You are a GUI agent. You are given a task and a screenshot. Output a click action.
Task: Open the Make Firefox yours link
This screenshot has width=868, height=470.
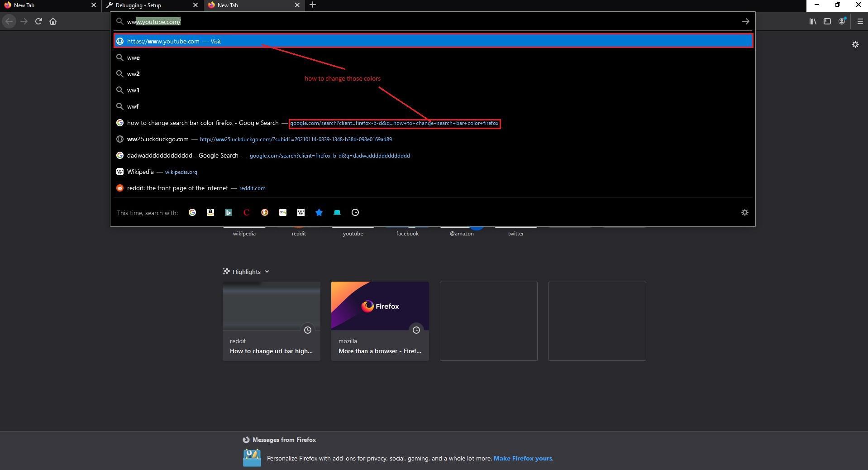[522, 458]
